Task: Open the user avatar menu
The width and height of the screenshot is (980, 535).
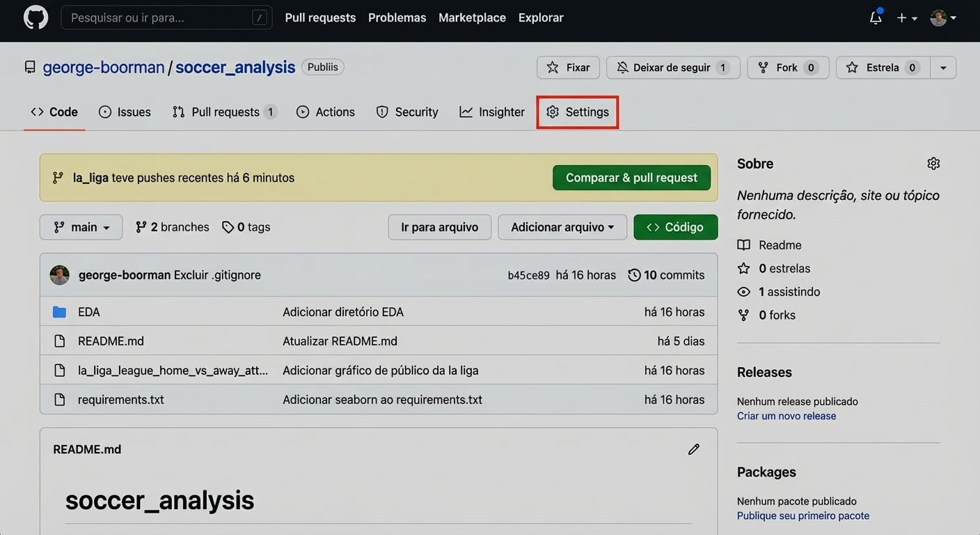Action: click(x=943, y=17)
